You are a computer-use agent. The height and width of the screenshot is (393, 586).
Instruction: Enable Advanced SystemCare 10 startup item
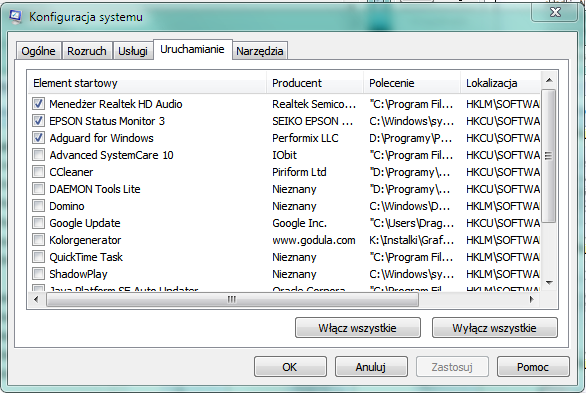[x=38, y=155]
